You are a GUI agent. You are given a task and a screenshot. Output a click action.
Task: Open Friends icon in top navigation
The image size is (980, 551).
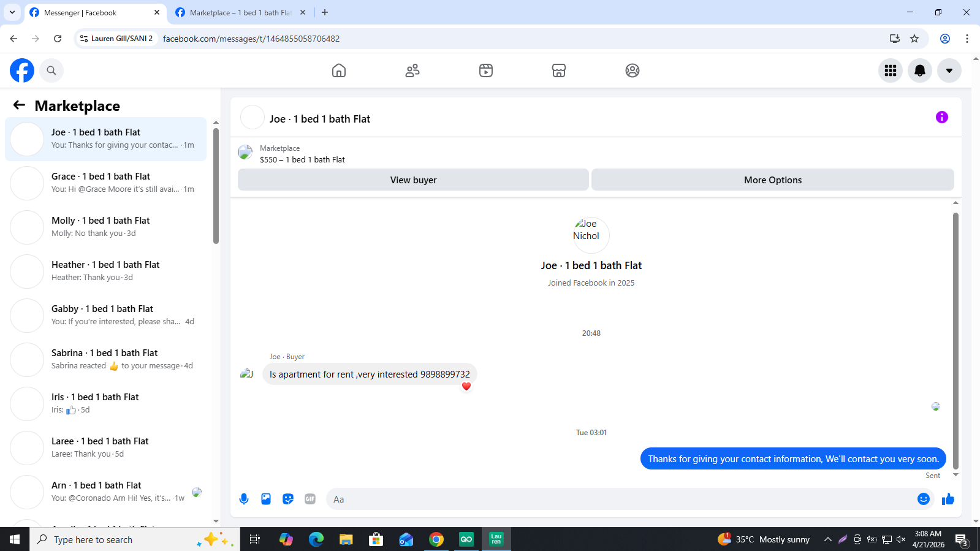[412, 70]
